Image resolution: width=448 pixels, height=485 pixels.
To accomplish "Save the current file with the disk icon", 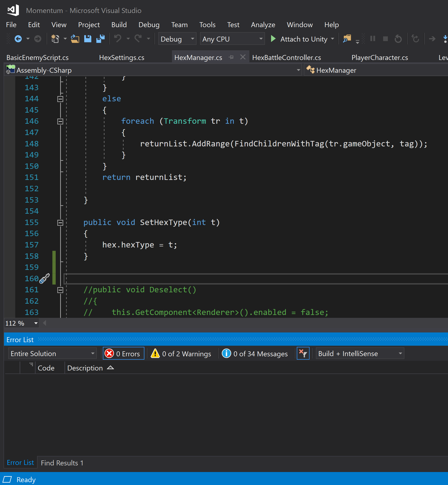I will [x=88, y=39].
